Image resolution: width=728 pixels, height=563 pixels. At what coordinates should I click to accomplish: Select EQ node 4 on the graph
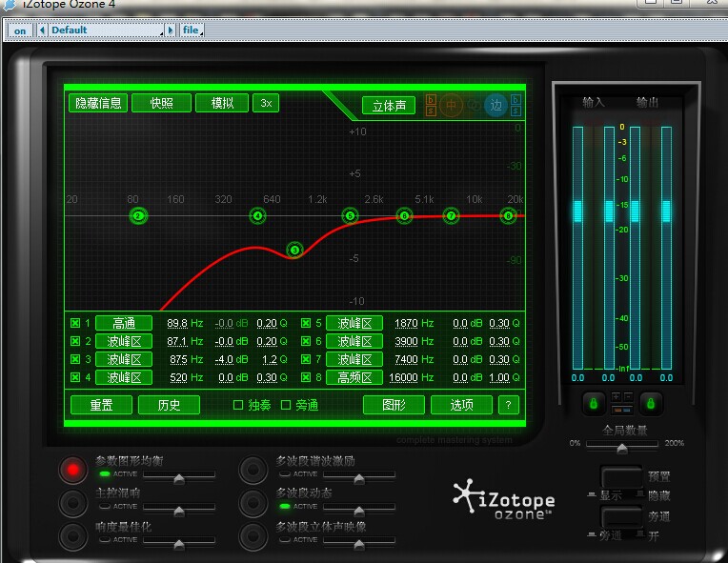point(257,216)
